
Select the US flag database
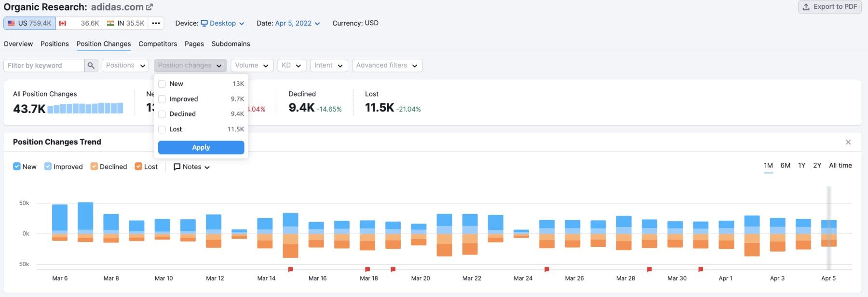pyautogui.click(x=29, y=23)
